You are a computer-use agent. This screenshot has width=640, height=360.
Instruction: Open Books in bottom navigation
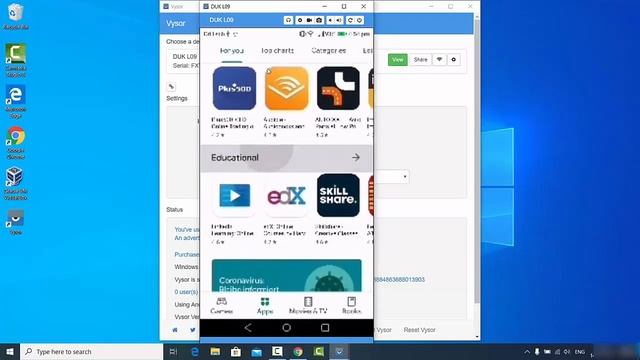tap(351, 306)
